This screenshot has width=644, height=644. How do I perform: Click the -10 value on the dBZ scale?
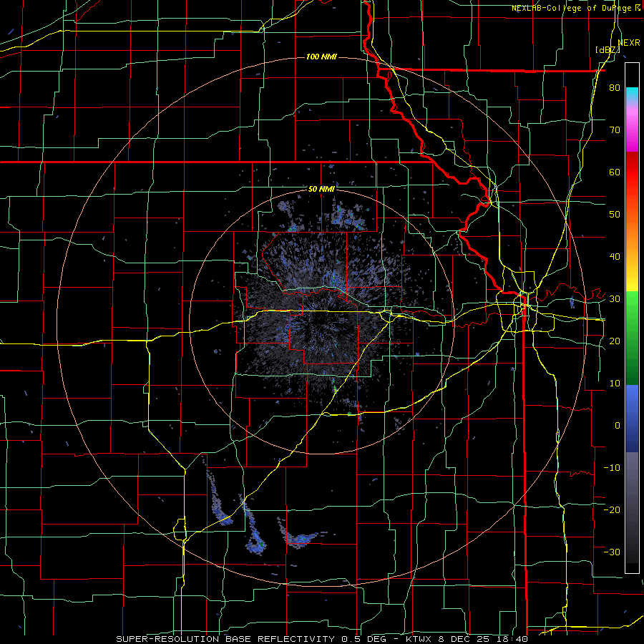(x=612, y=467)
